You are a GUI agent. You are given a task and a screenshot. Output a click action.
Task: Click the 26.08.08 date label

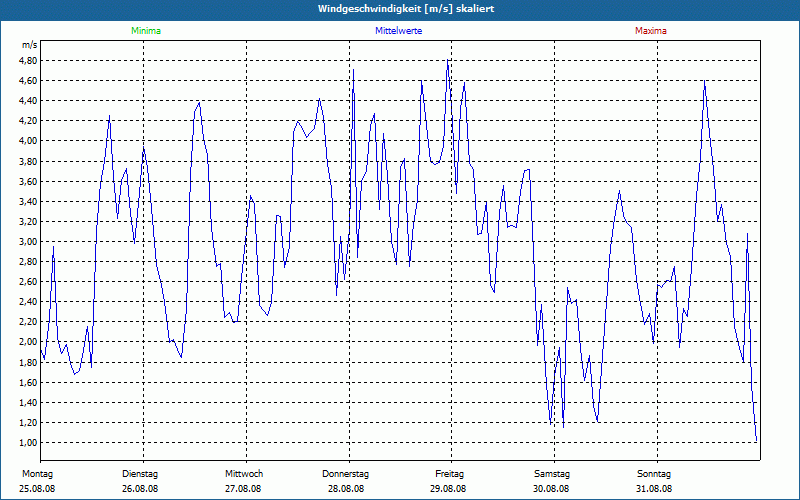point(140,489)
